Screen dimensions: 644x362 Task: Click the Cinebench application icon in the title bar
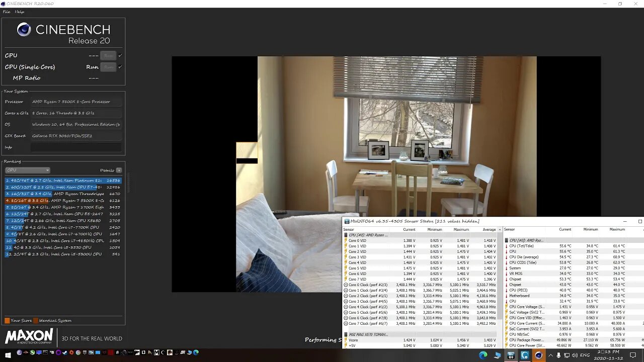3,4
